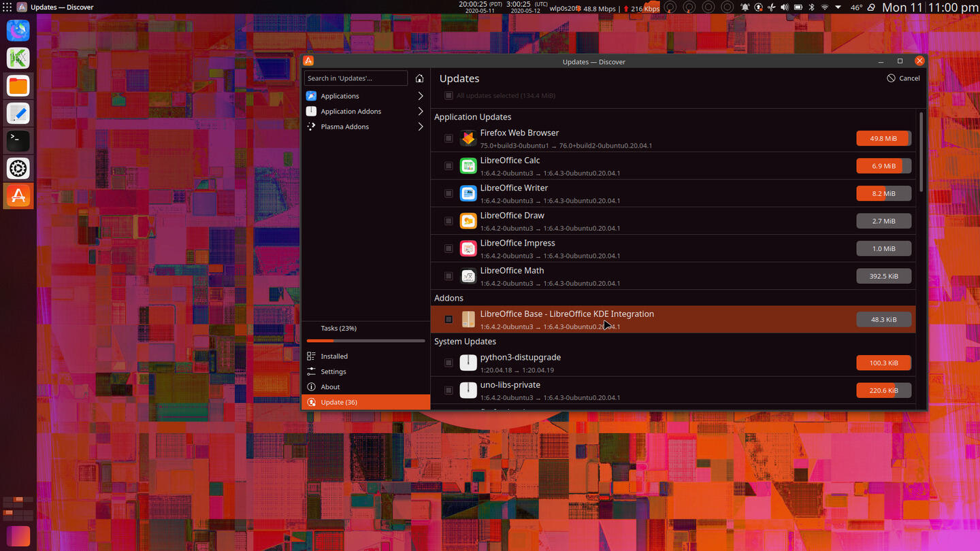Viewport: 980px width, 551px height.
Task: Cancel the running updates
Action: [903, 78]
